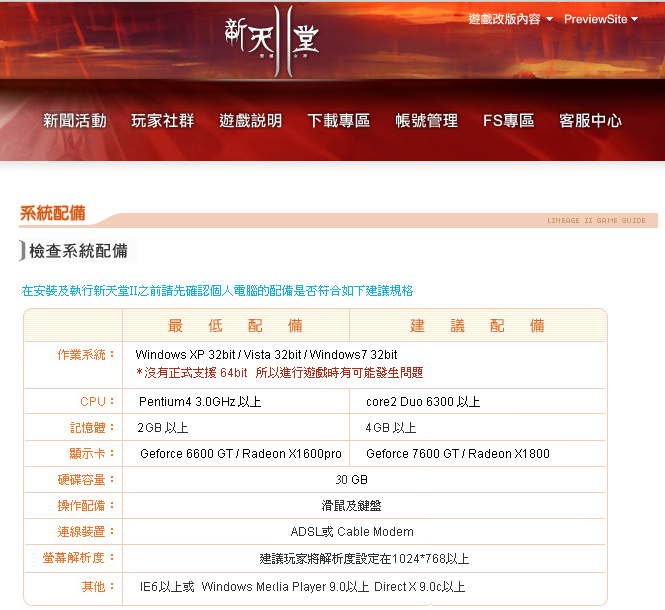Image resolution: width=665 pixels, height=610 pixels.
Task: Open the 新聞活動 menu
Action: click(x=75, y=121)
